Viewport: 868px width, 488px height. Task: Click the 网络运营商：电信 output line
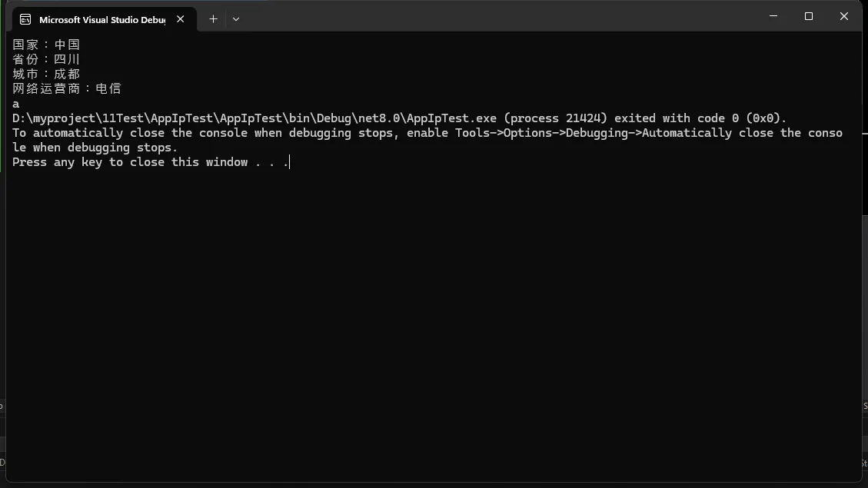67,88
